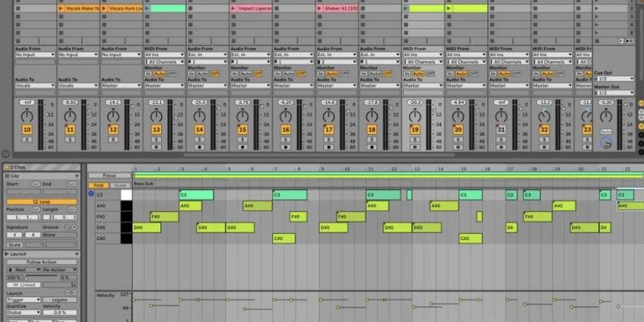Launch the Impact Layered clip
The height and width of the screenshot is (322, 644).
235,8
